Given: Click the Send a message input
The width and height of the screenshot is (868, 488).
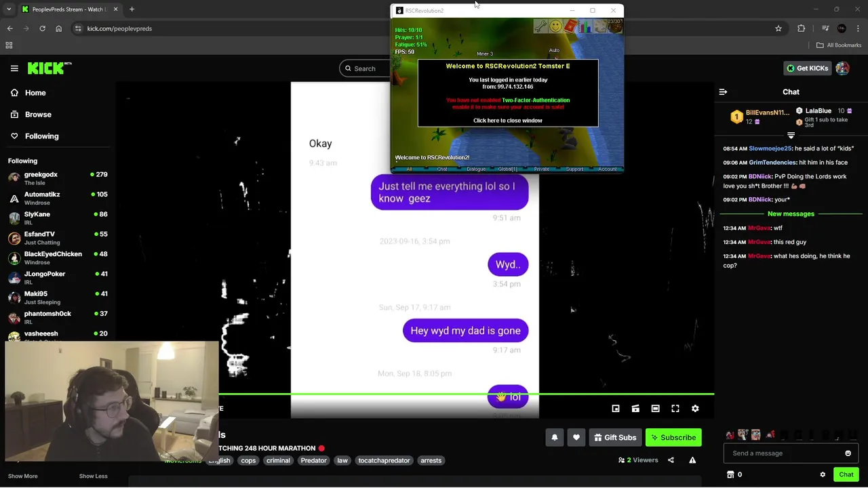Looking at the screenshot, I should [x=791, y=453].
